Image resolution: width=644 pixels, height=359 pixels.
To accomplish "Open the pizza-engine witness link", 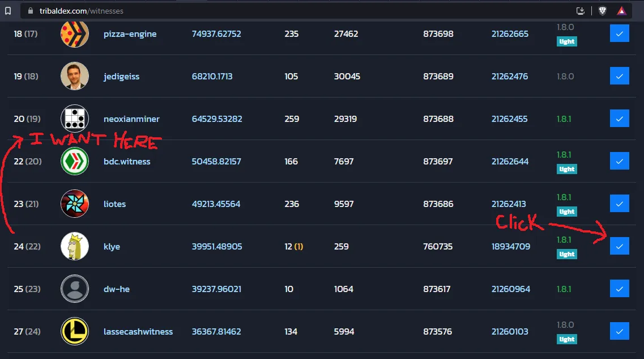I will (x=130, y=34).
